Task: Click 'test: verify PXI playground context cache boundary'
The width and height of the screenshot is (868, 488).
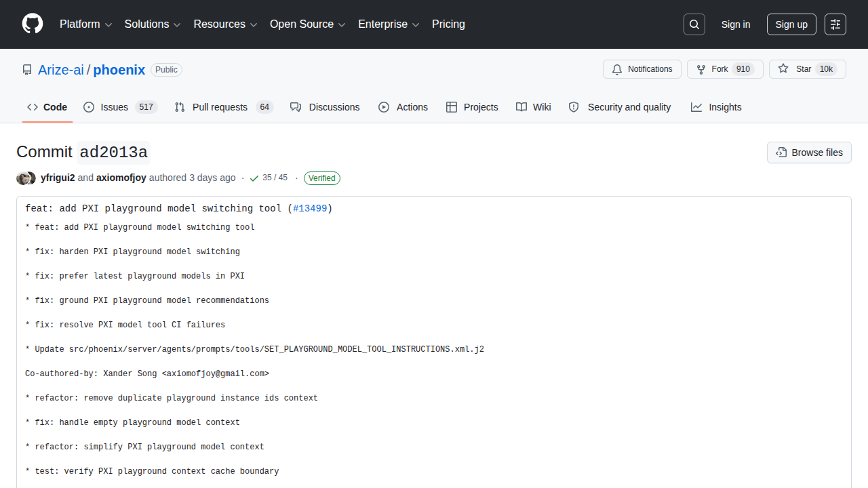Action: pyautogui.click(x=152, y=471)
